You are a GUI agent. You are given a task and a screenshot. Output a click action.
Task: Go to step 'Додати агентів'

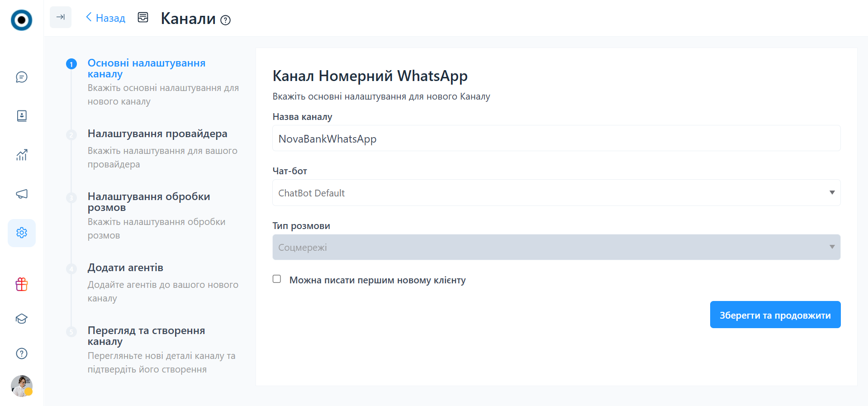[x=125, y=268]
